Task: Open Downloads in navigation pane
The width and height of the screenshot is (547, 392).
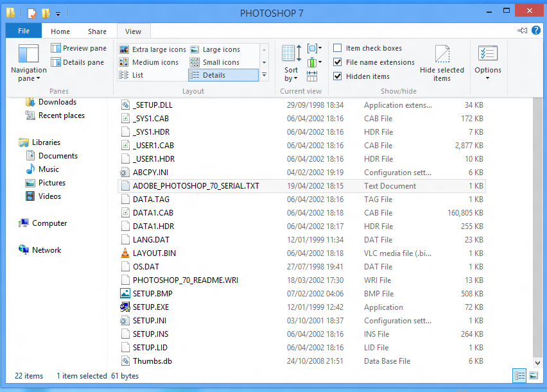Action: [x=51, y=102]
